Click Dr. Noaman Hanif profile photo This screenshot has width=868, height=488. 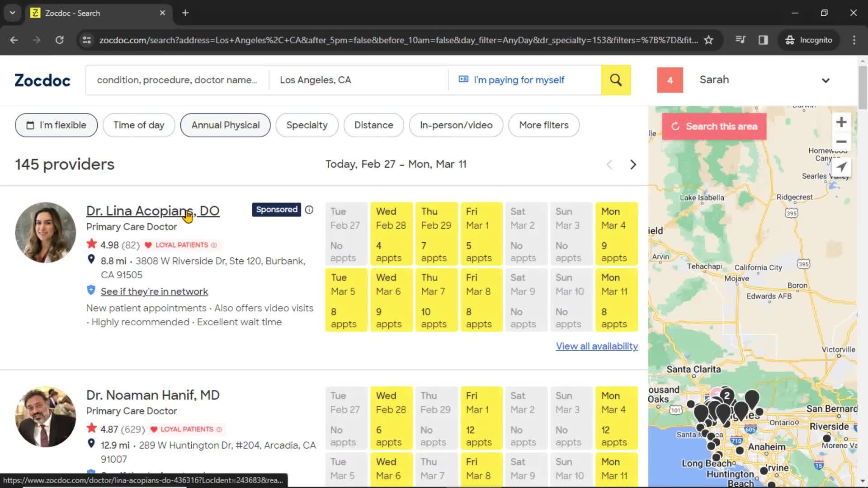[46, 417]
